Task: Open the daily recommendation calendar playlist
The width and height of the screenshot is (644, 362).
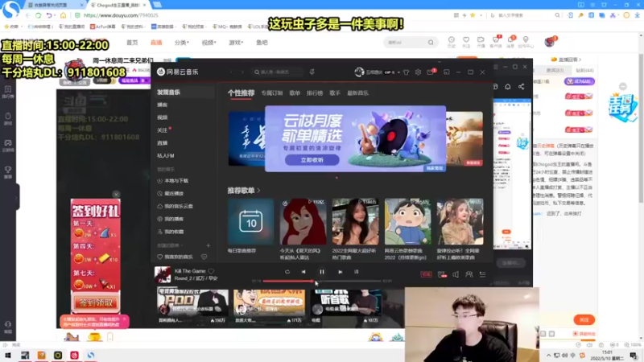Action: point(250,222)
